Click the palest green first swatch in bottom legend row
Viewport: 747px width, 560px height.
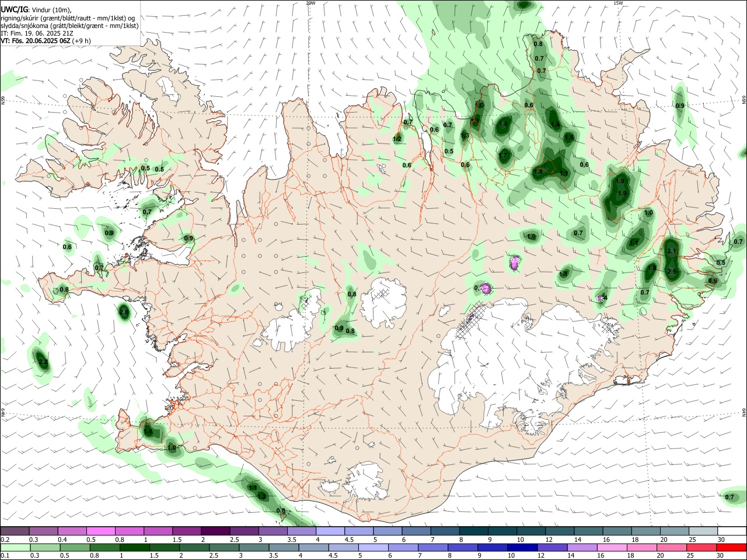click(15, 547)
